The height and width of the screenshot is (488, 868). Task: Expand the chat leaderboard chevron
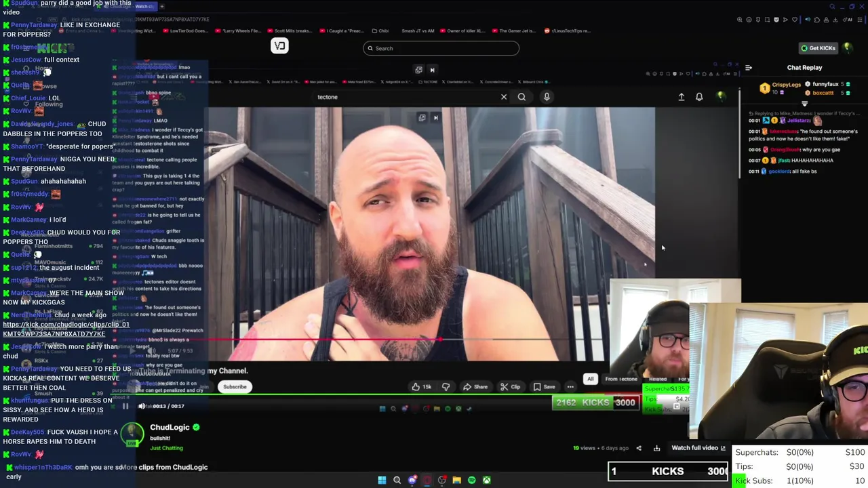pyautogui.click(x=804, y=104)
